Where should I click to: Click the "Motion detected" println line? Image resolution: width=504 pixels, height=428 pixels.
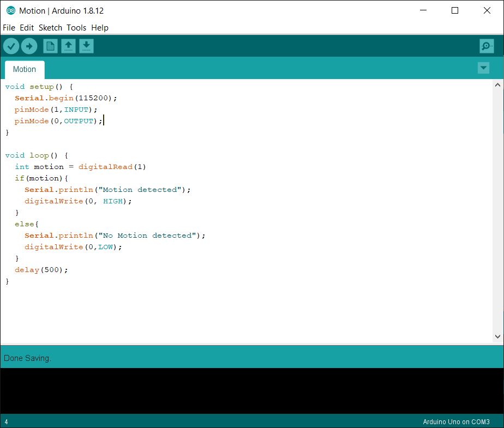click(107, 190)
